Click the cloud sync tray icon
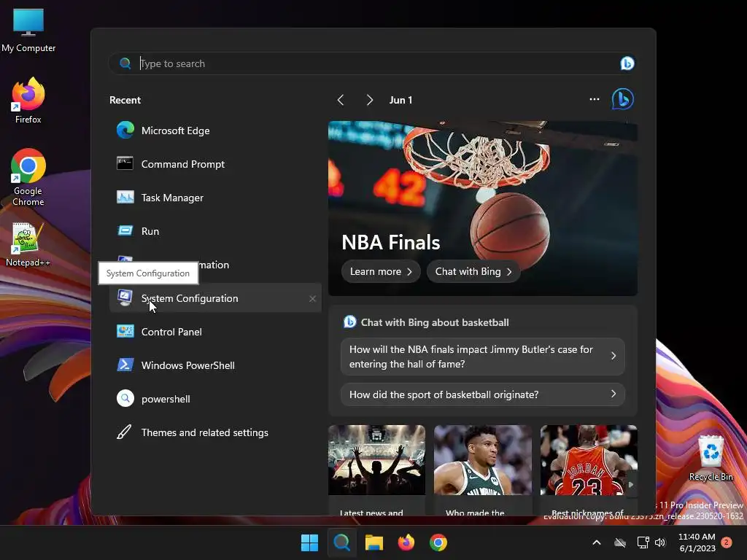This screenshot has height=560, width=747. (x=620, y=542)
